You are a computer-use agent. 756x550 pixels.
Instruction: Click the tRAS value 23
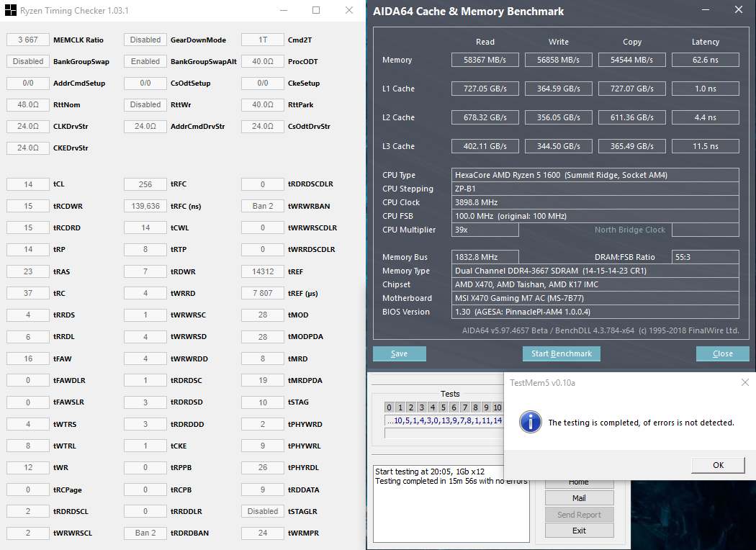28,271
